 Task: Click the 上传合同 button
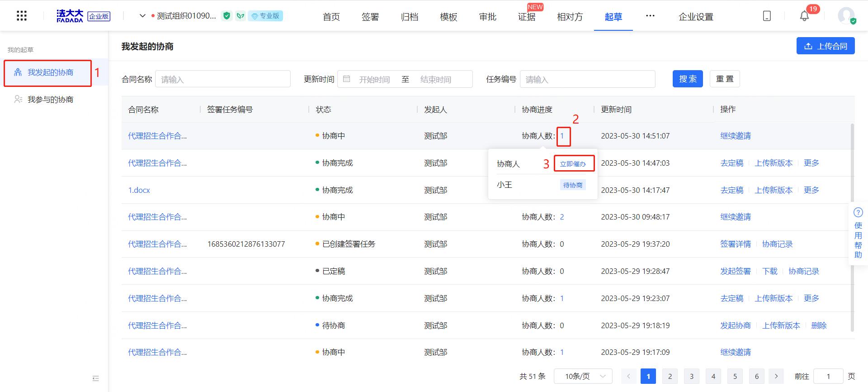pyautogui.click(x=826, y=46)
